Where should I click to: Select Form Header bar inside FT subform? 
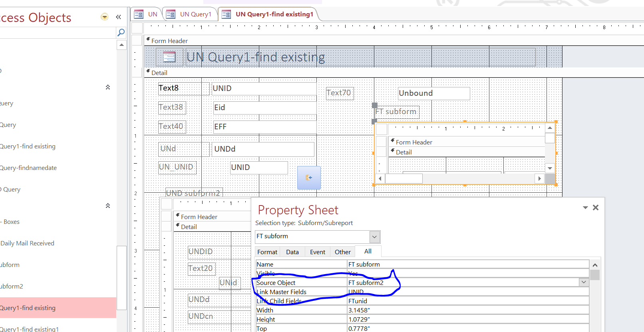467,142
